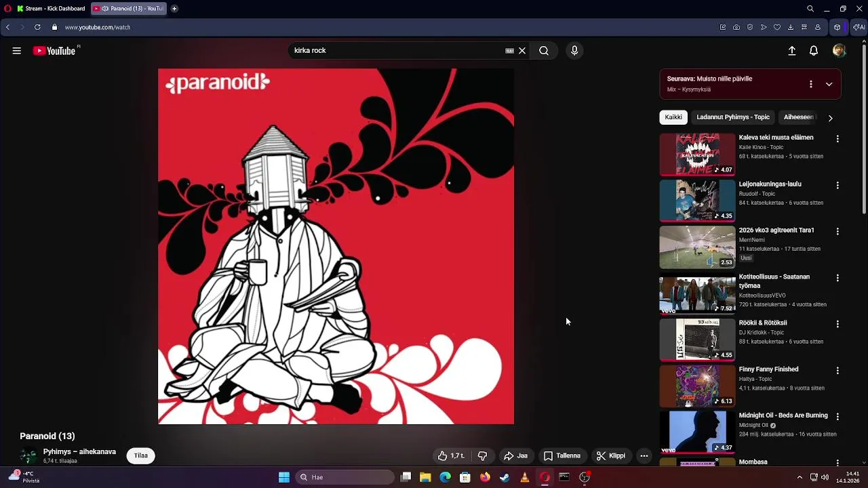Open more actions three-dot button below video

(x=644, y=455)
